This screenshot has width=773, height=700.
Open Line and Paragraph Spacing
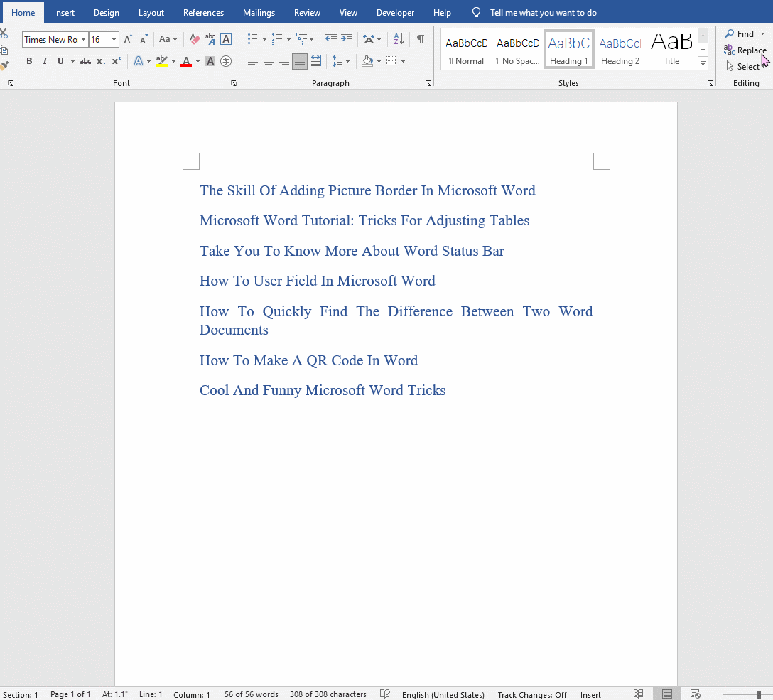click(337, 61)
